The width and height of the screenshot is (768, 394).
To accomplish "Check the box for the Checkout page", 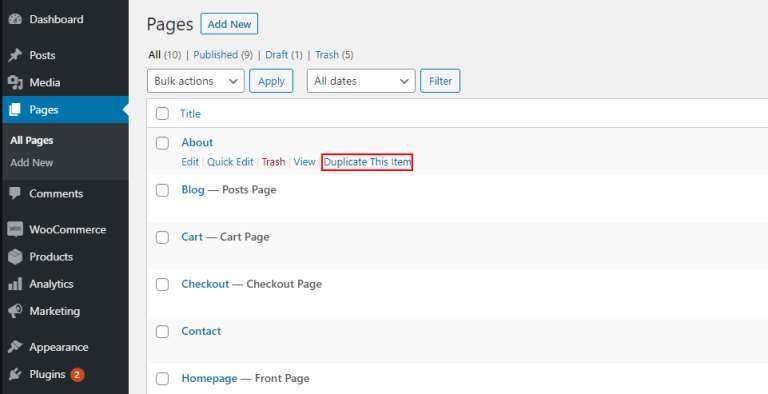I will pyautogui.click(x=162, y=284).
